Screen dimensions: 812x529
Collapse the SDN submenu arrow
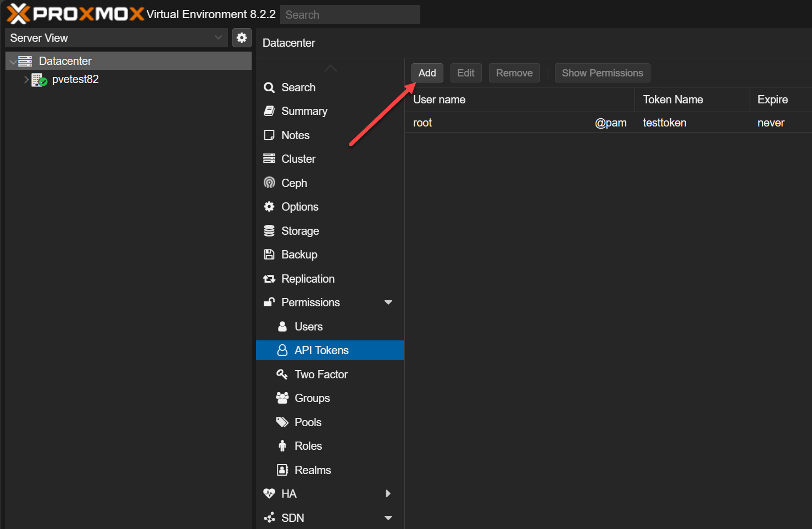point(388,518)
